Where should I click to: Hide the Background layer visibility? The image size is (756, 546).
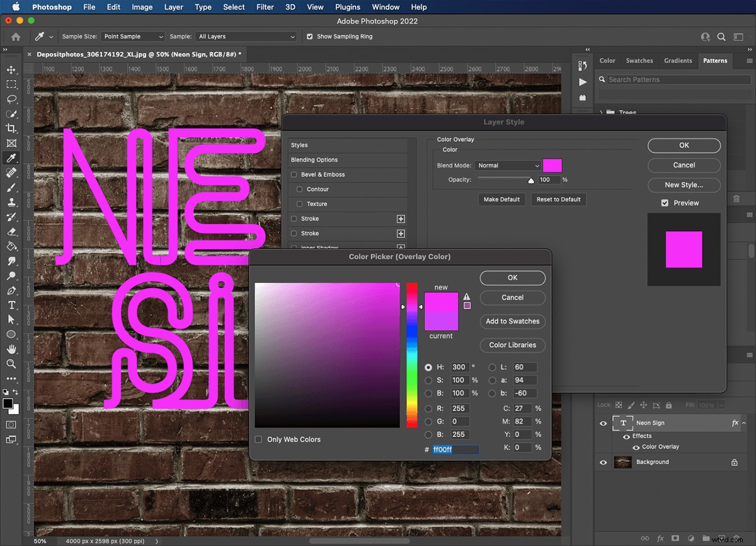[603, 462]
